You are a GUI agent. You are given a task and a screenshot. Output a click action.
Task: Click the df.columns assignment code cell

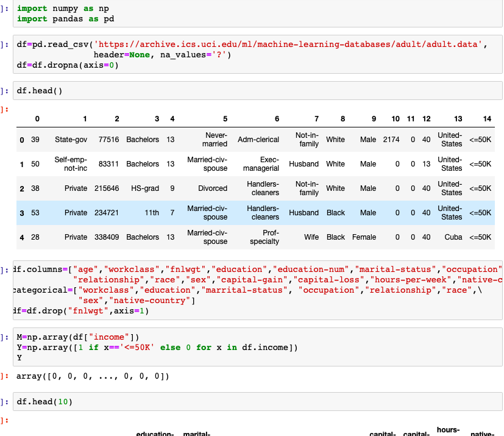pyautogui.click(x=257, y=290)
